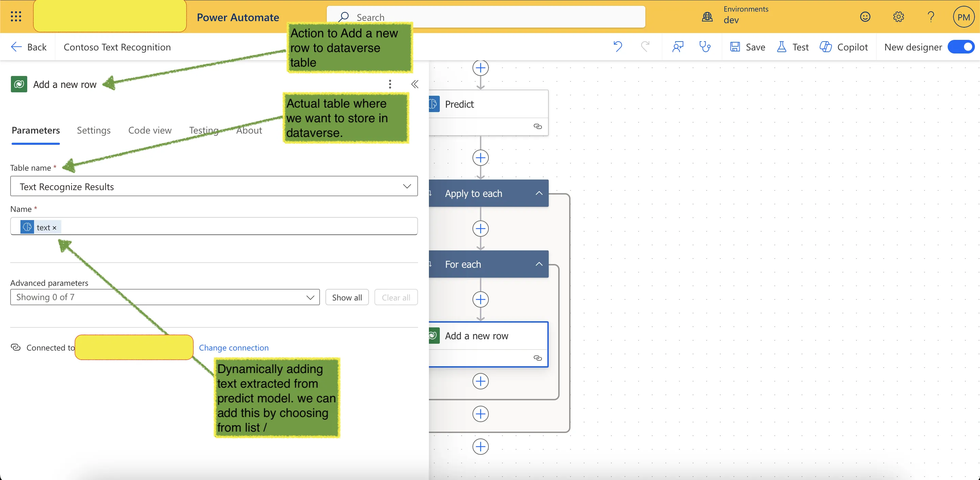This screenshot has width=980, height=480.
Task: Click the search magnifier icon
Action: pyautogui.click(x=343, y=17)
